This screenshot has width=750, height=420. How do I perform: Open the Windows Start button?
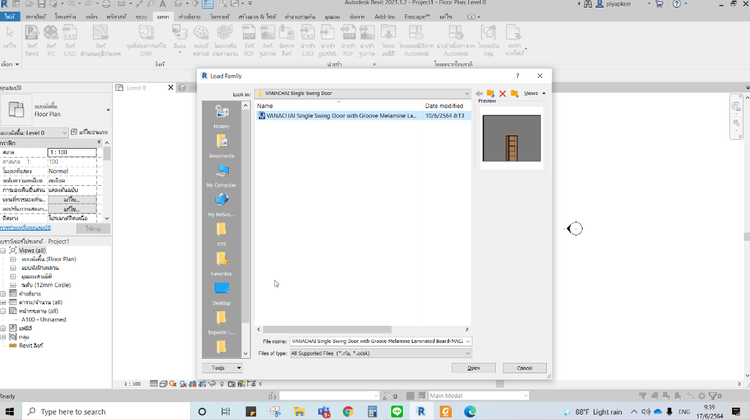(x=10, y=411)
